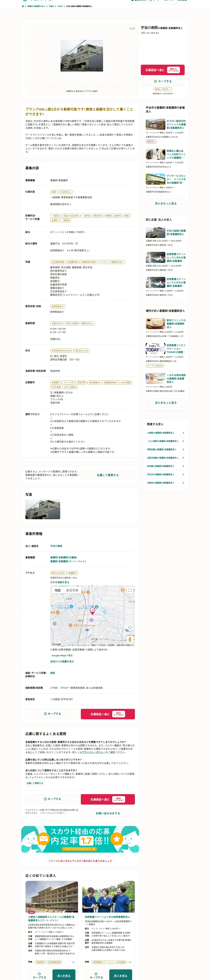Open the プライバシーポリシー link in the FAQ
210x980 pixels.
point(93,752)
